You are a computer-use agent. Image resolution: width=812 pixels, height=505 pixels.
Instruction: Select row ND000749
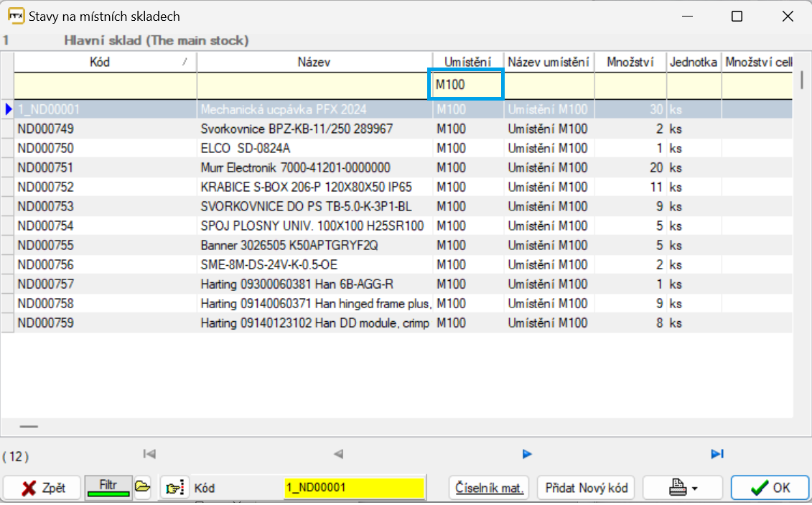403,129
